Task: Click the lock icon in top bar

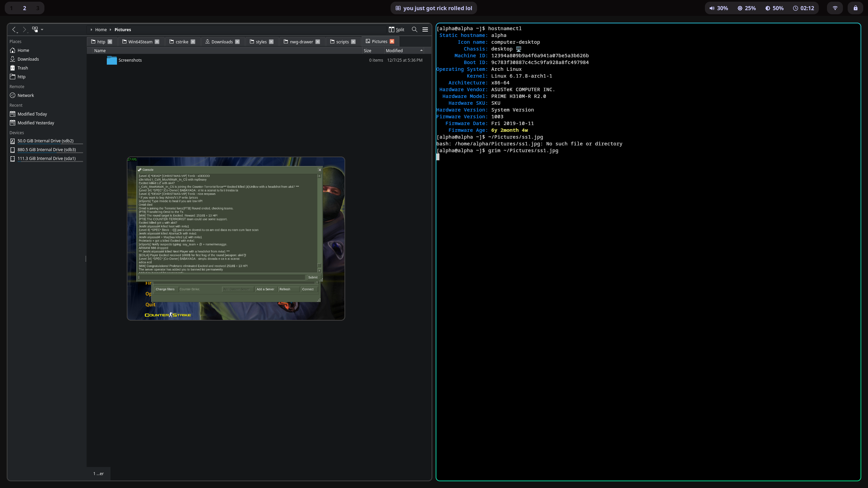Action: point(855,8)
